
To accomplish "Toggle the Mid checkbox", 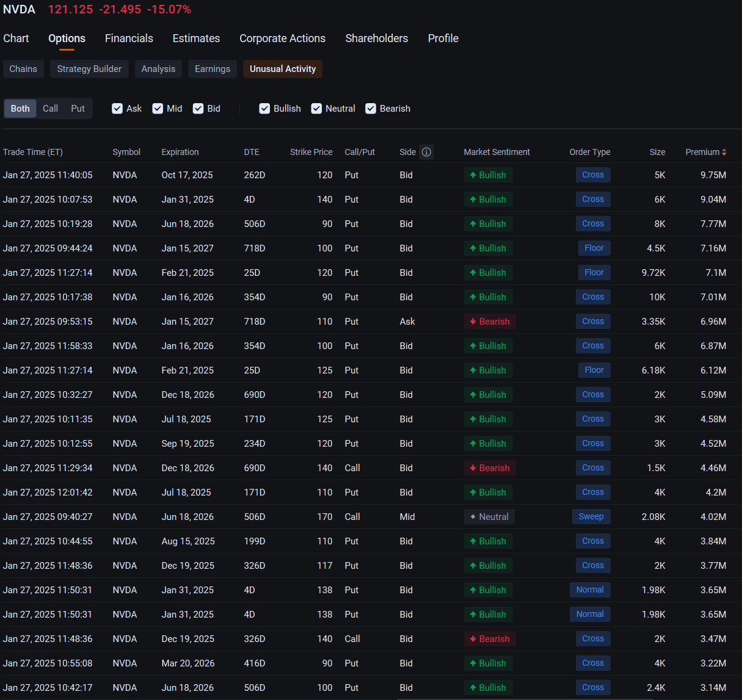I will coord(158,109).
